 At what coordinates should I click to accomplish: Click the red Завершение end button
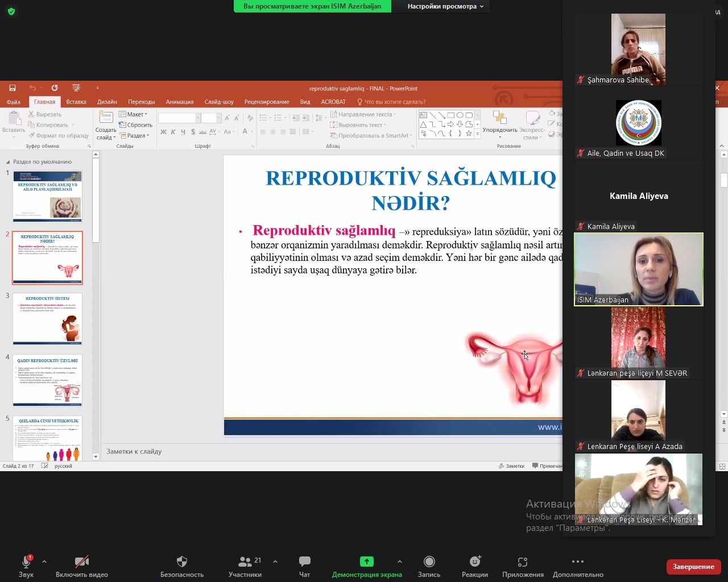(693, 567)
